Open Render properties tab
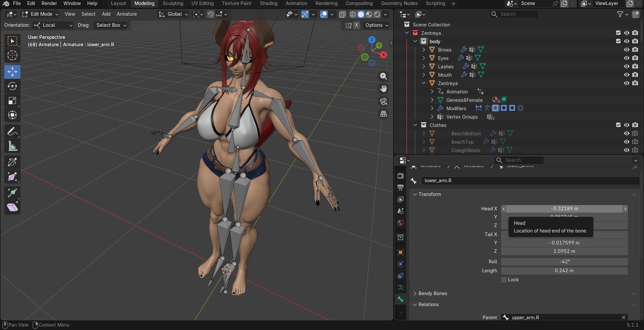644x330 pixels. pos(400,176)
